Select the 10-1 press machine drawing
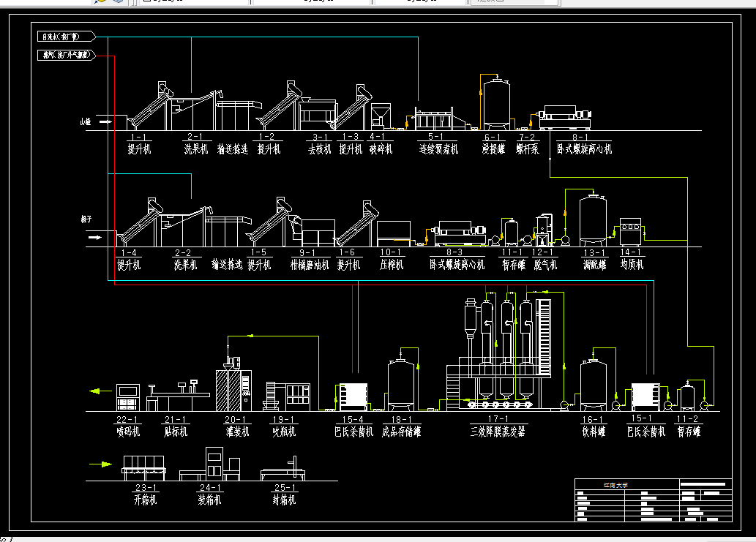Screen dimensions: 756x542 pyautogui.click(x=394, y=233)
